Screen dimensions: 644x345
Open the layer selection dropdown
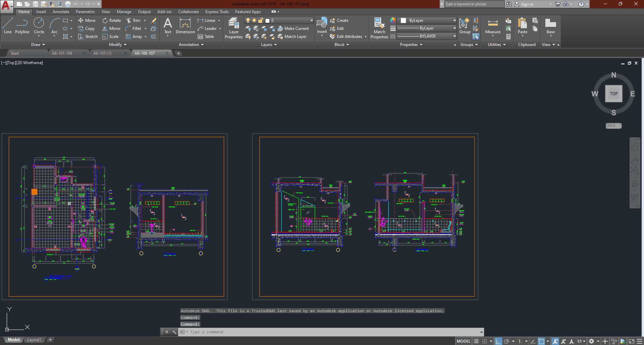pos(311,20)
